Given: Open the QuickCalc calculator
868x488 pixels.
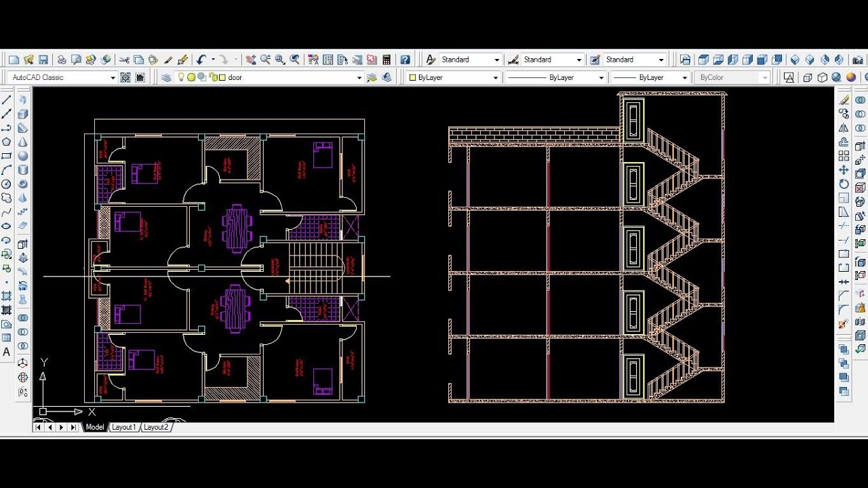Looking at the screenshot, I should coord(387,60).
